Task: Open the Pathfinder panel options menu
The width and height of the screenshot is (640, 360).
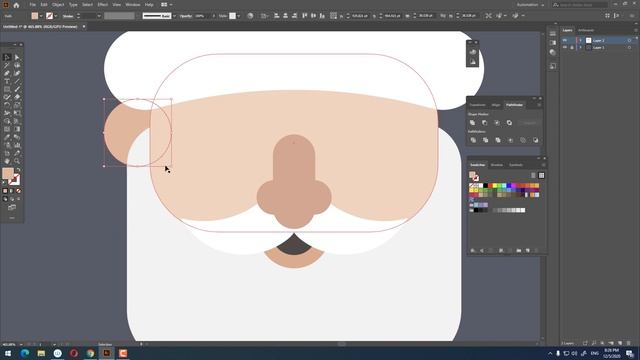Action: coord(539,105)
